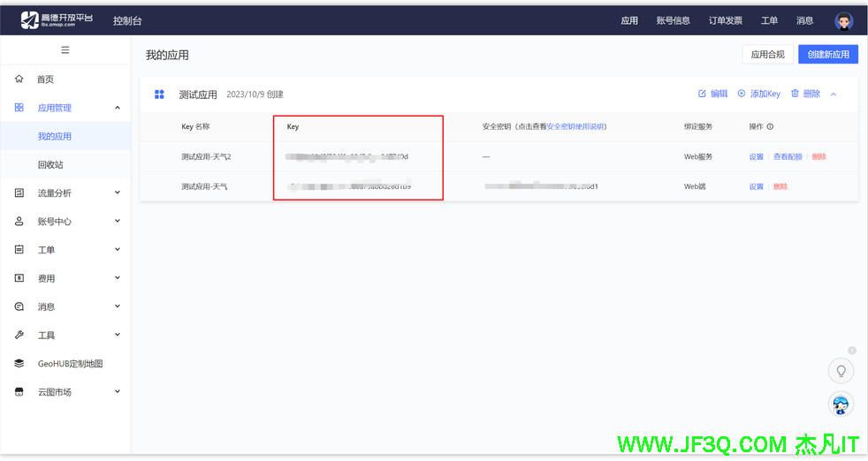Image resolution: width=868 pixels, height=461 pixels.
Task: Click the 创建新应用 button
Action: click(x=827, y=55)
